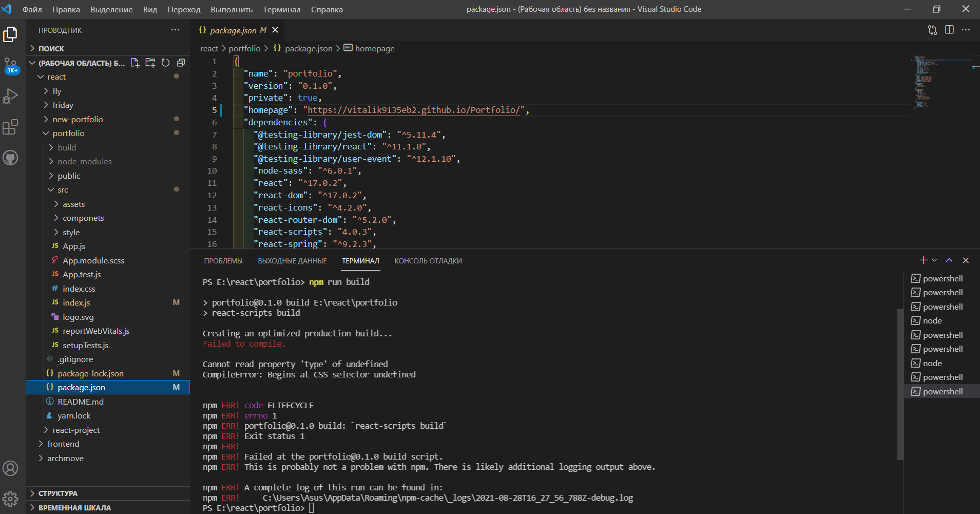Open index.js file in src
This screenshot has width=980, height=514.
tap(108, 302)
